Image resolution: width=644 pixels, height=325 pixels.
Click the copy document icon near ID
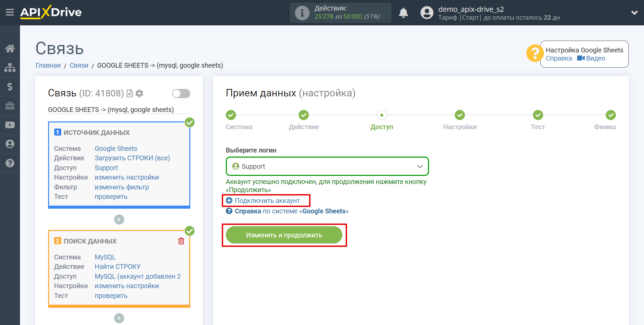pyautogui.click(x=129, y=93)
